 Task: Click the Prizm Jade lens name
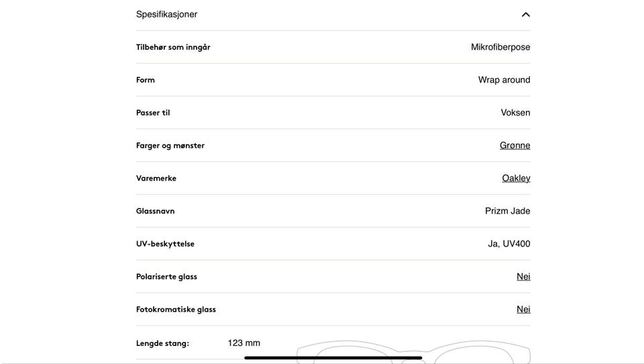click(507, 211)
